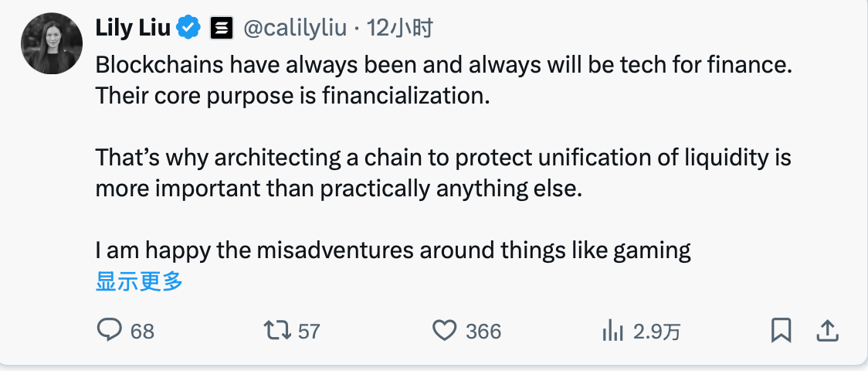Screen dimensions: 868x371
Task: Click the 366 likes count
Action: point(483,332)
